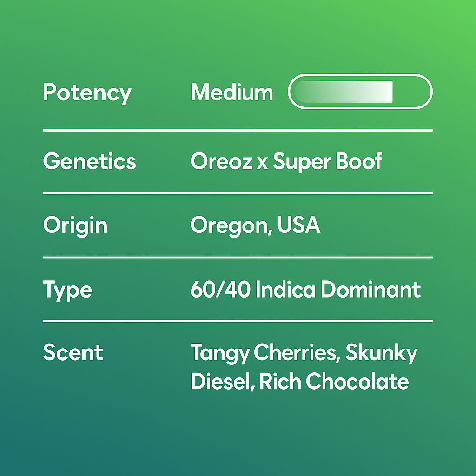This screenshot has width=476, height=476.
Task: Click the Origin label
Action: tap(75, 225)
